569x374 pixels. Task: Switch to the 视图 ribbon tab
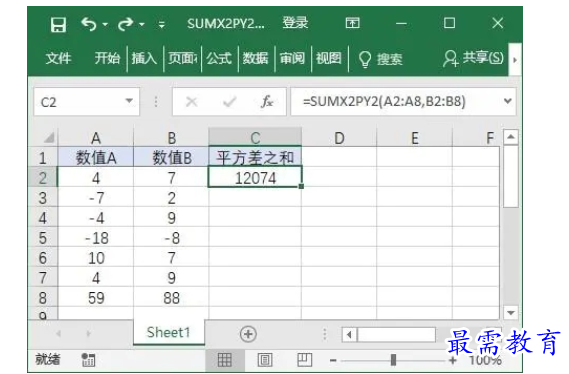tap(329, 58)
